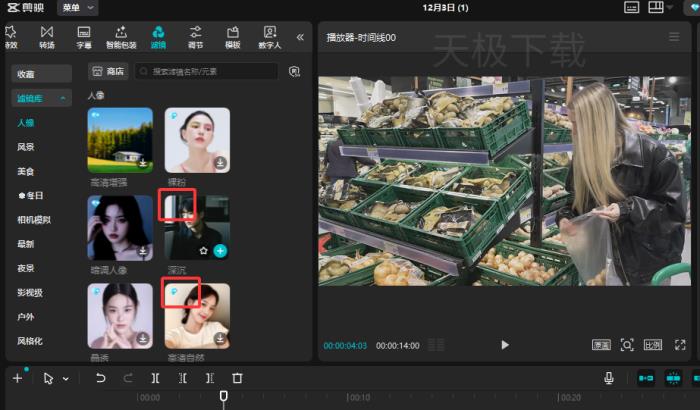Open the 字幕 (Captions) tab
This screenshot has width=700, height=410.
point(84,37)
